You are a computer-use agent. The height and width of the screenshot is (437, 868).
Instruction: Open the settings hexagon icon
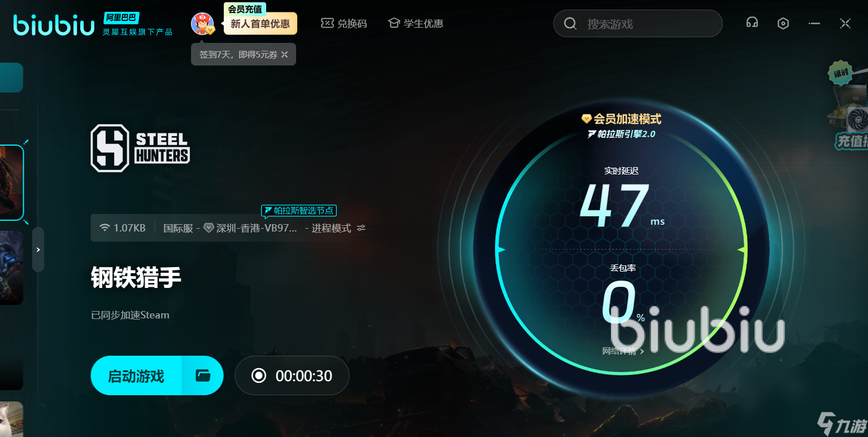(x=783, y=23)
